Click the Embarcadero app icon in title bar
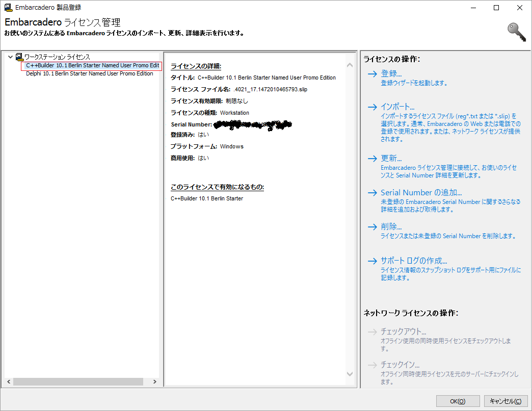532x411 pixels. pyautogui.click(x=9, y=8)
